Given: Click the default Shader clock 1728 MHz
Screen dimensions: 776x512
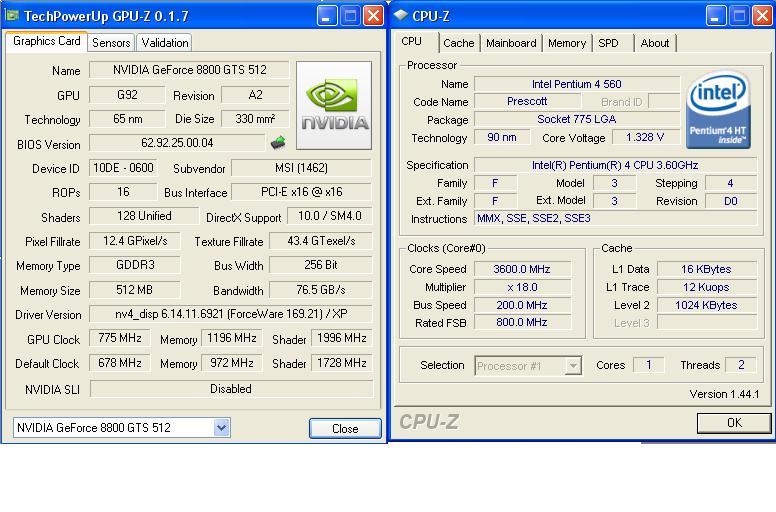Looking at the screenshot, I should pos(341,363).
